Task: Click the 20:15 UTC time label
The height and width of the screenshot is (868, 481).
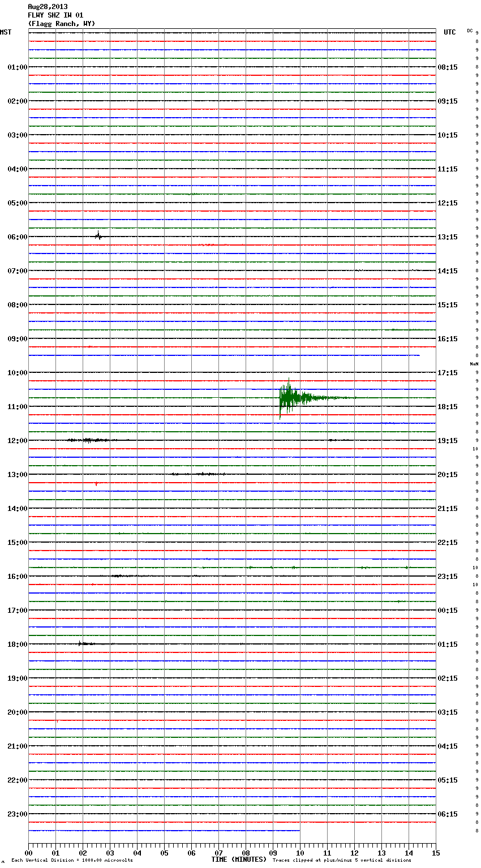Action: tap(448, 475)
